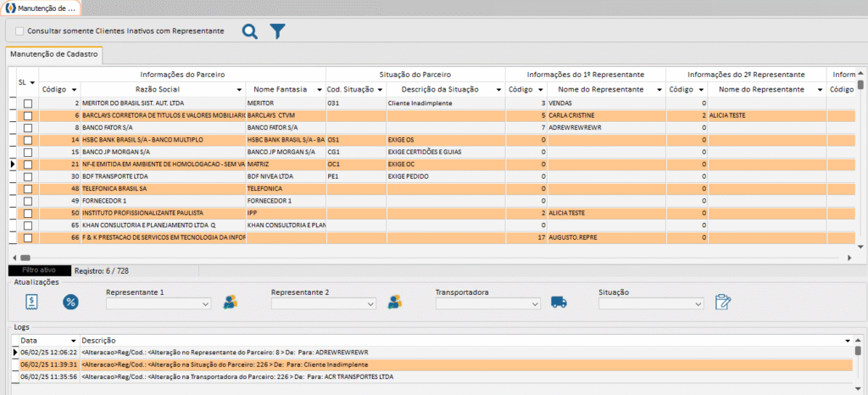The image size is (868, 395).
Task: Open the Descrição da Situação filter arrow
Action: point(498,90)
